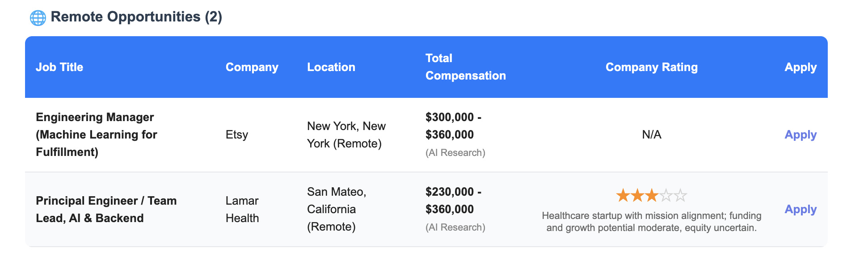The height and width of the screenshot is (269, 868).
Task: Click the N/A company rating cell
Action: coord(652,134)
